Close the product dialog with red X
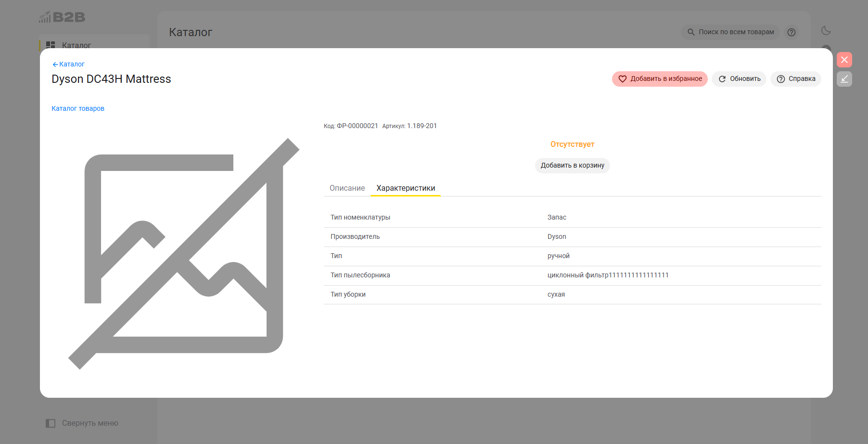868x444 pixels. 844,60
